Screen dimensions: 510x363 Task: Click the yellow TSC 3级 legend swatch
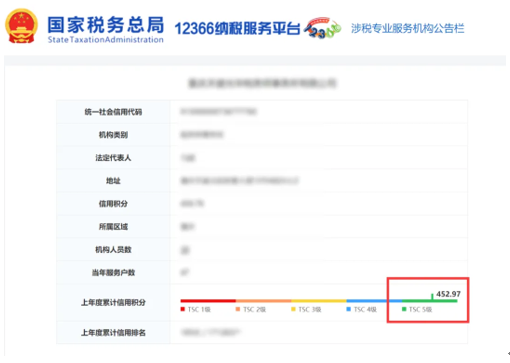(293, 309)
